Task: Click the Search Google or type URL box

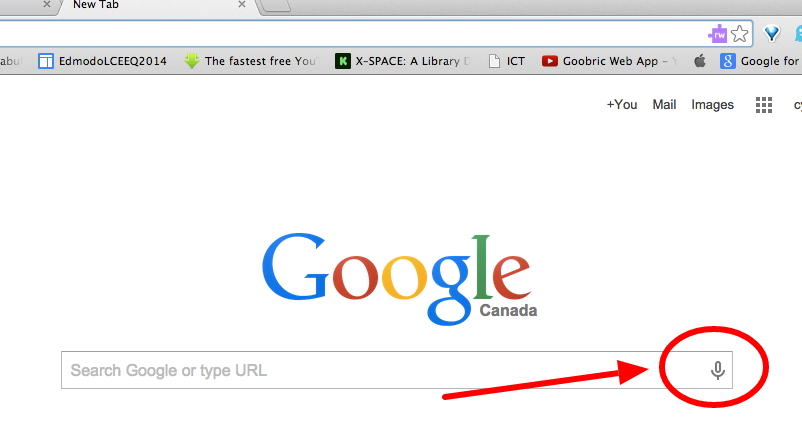Action: [x=396, y=370]
